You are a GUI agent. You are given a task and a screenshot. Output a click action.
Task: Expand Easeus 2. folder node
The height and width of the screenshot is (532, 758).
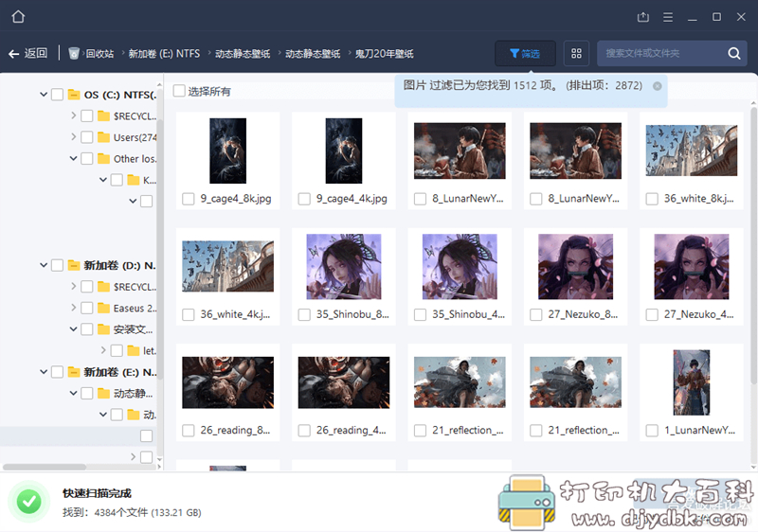click(74, 308)
